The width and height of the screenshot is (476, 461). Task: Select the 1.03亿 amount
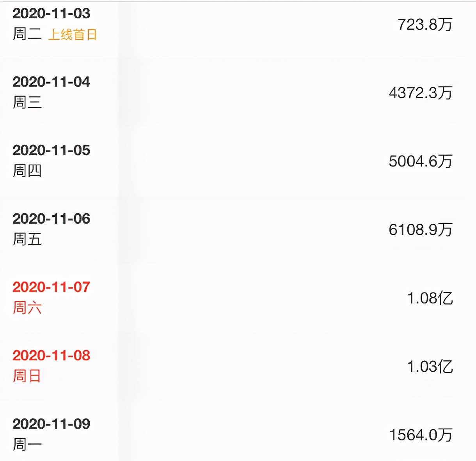coord(430,367)
